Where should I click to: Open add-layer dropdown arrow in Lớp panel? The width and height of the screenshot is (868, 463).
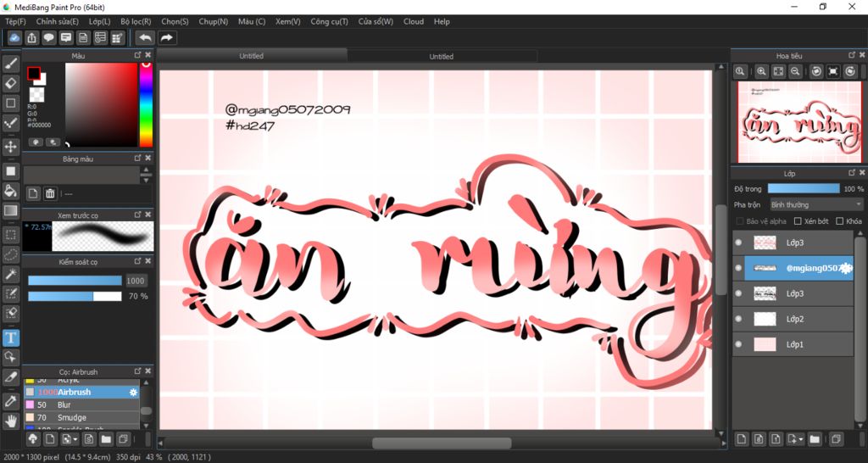click(796, 439)
